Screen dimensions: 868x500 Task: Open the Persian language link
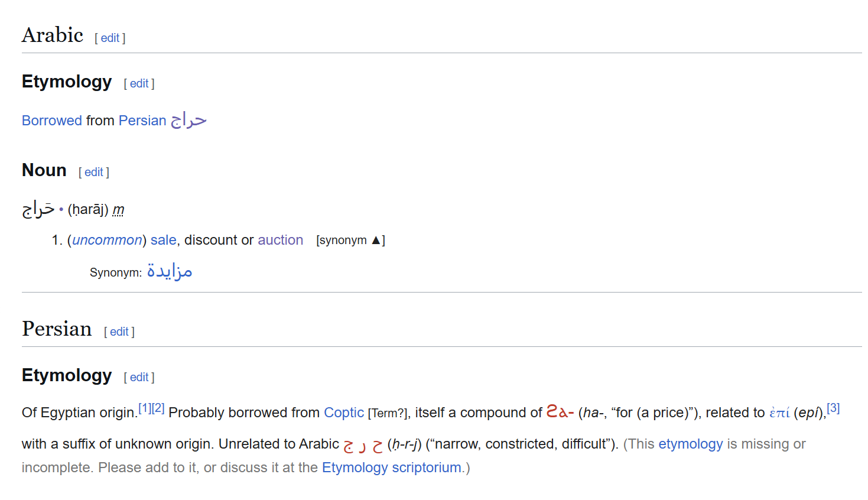[x=142, y=121]
